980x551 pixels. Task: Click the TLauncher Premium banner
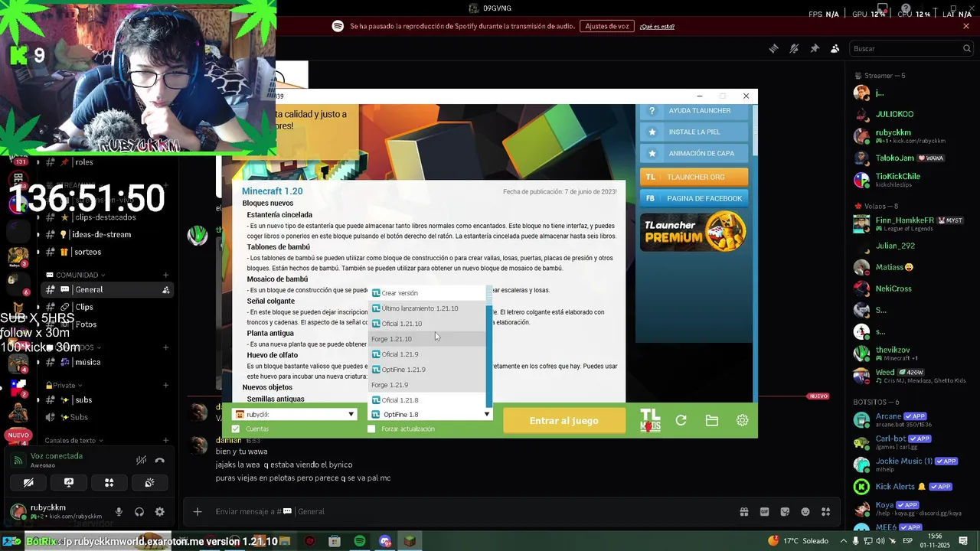pyautogui.click(x=694, y=231)
